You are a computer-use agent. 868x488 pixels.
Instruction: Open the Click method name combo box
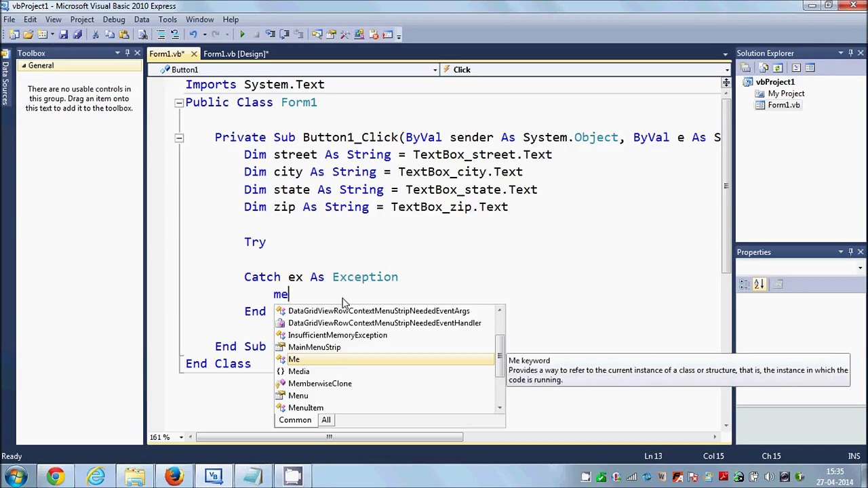586,70
